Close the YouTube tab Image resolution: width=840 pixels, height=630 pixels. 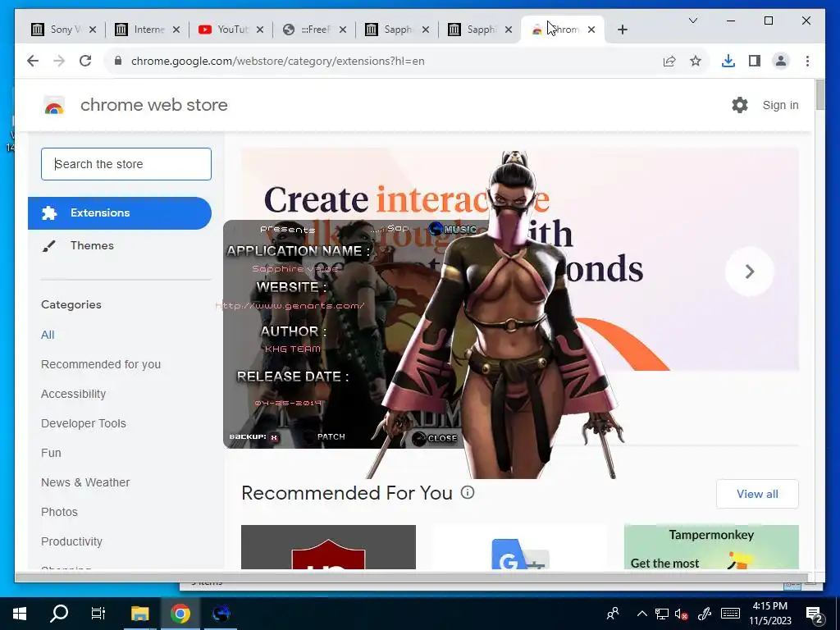(260, 30)
